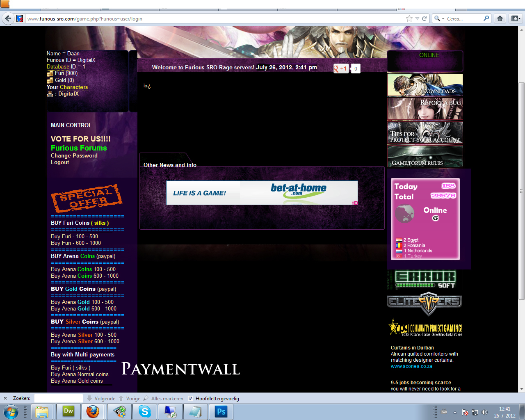Image resolution: width=525 pixels, height=420 pixels.
Task: Open the Furious Forums link
Action: pyautogui.click(x=79, y=148)
